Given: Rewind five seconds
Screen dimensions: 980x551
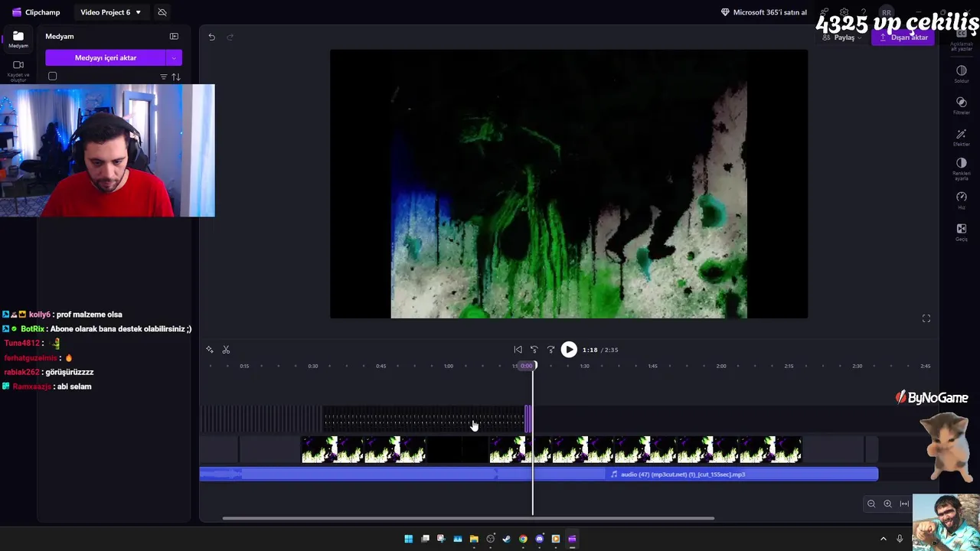Looking at the screenshot, I should pos(534,350).
